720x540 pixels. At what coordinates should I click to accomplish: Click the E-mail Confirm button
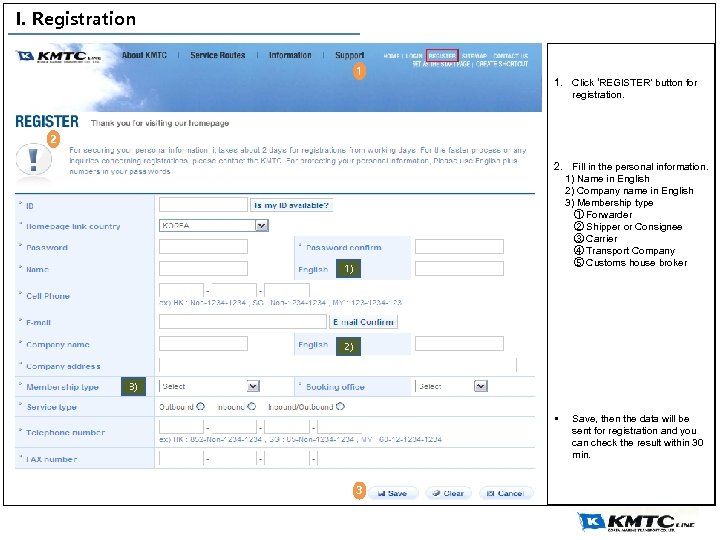click(363, 322)
